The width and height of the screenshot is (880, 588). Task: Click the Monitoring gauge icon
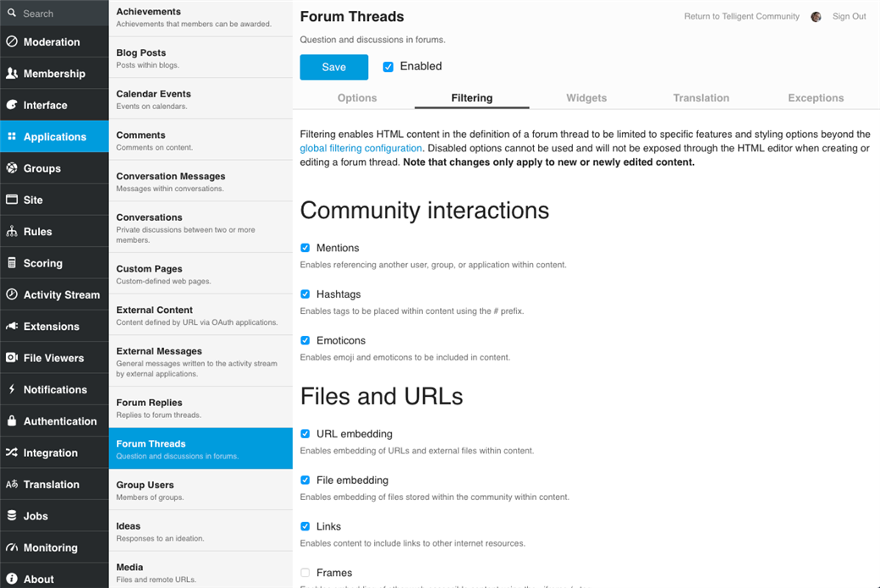[x=12, y=547]
